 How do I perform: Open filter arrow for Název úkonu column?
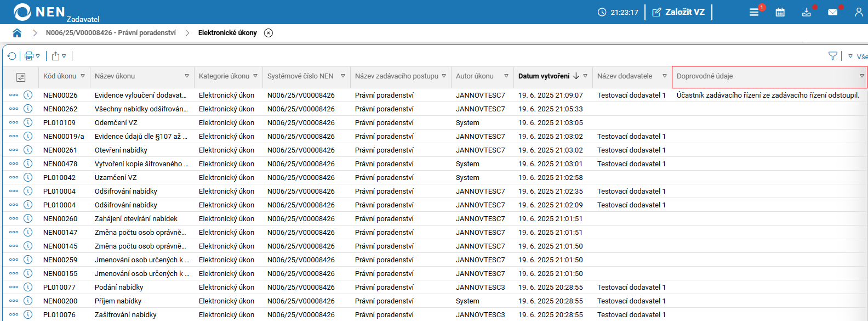click(187, 76)
